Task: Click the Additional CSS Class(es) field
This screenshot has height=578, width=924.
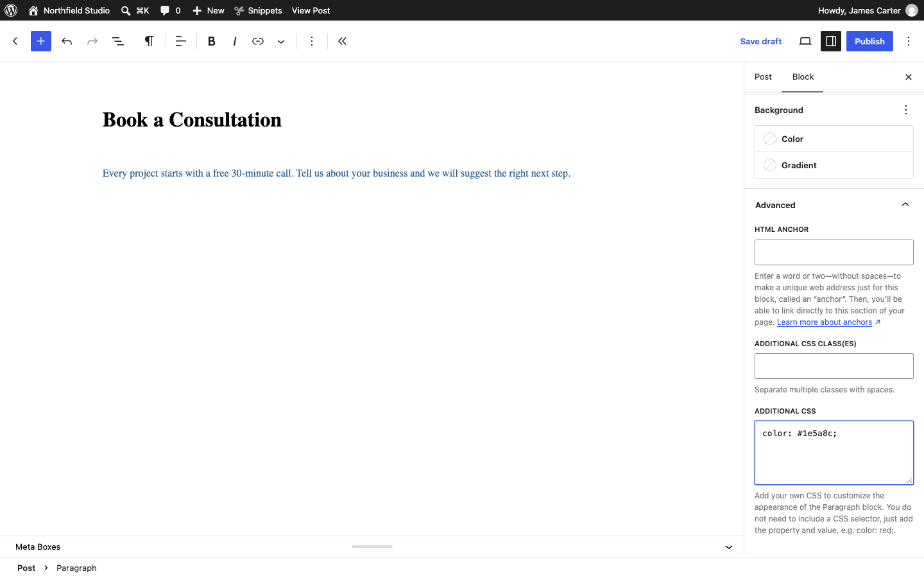Action: 834,366
